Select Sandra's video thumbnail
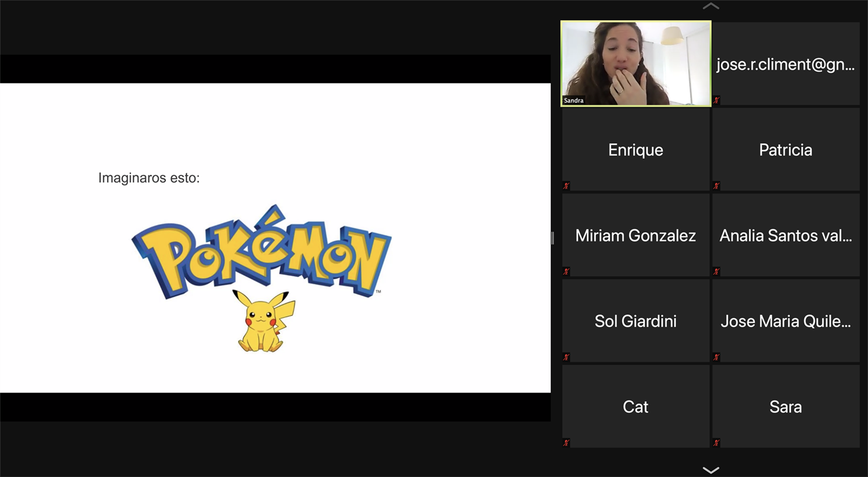Image resolution: width=868 pixels, height=477 pixels. pos(636,63)
